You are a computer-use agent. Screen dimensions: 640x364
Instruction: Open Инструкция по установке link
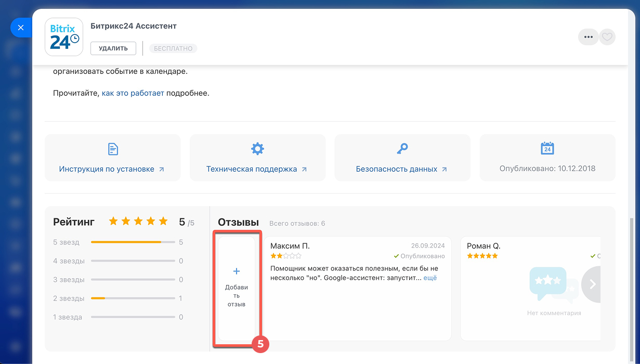pyautogui.click(x=112, y=169)
